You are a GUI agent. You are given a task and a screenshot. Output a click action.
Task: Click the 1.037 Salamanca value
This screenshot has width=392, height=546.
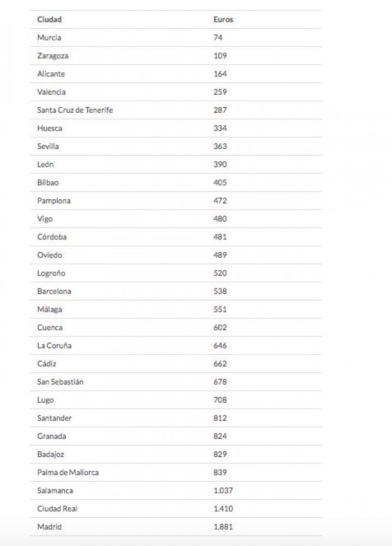pyautogui.click(x=223, y=490)
